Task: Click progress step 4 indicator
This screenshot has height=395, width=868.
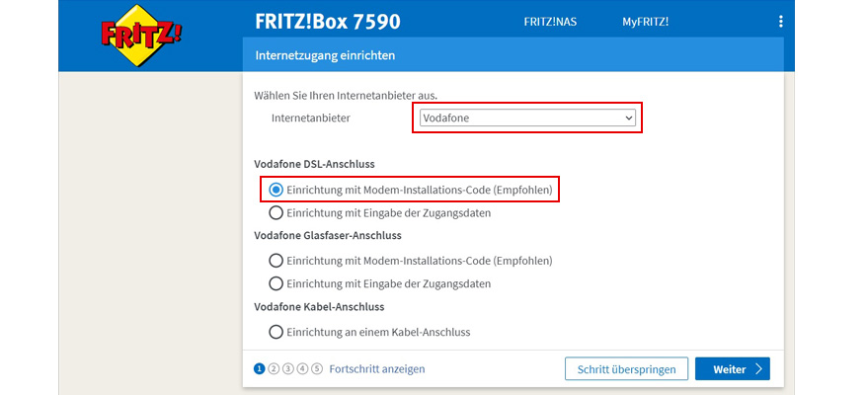Action: coord(302,369)
